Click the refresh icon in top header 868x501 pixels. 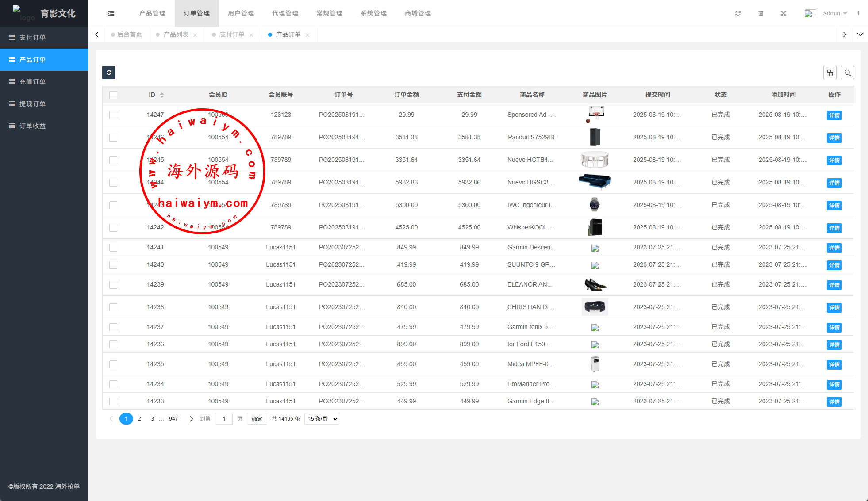pyautogui.click(x=738, y=13)
